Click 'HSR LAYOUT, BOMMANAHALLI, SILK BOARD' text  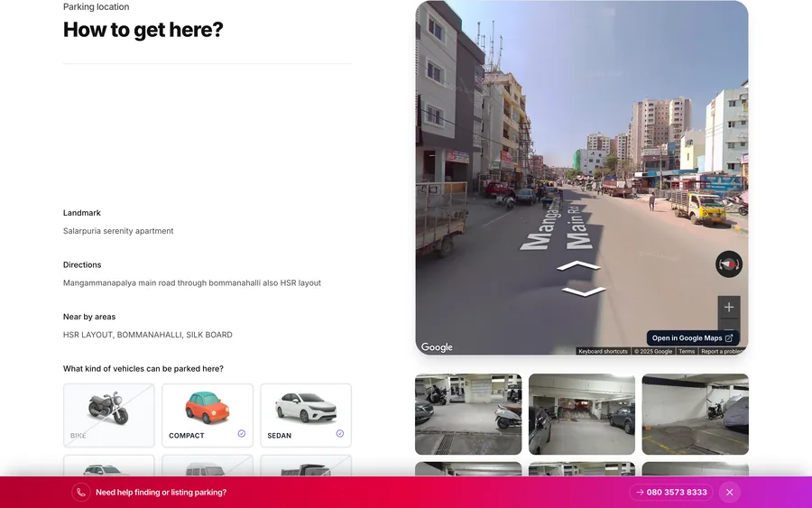(148, 335)
